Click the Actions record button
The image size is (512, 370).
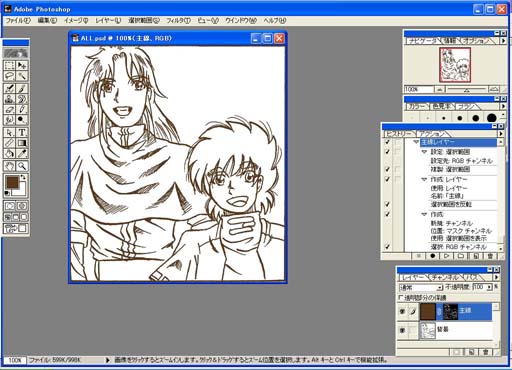[433, 256]
